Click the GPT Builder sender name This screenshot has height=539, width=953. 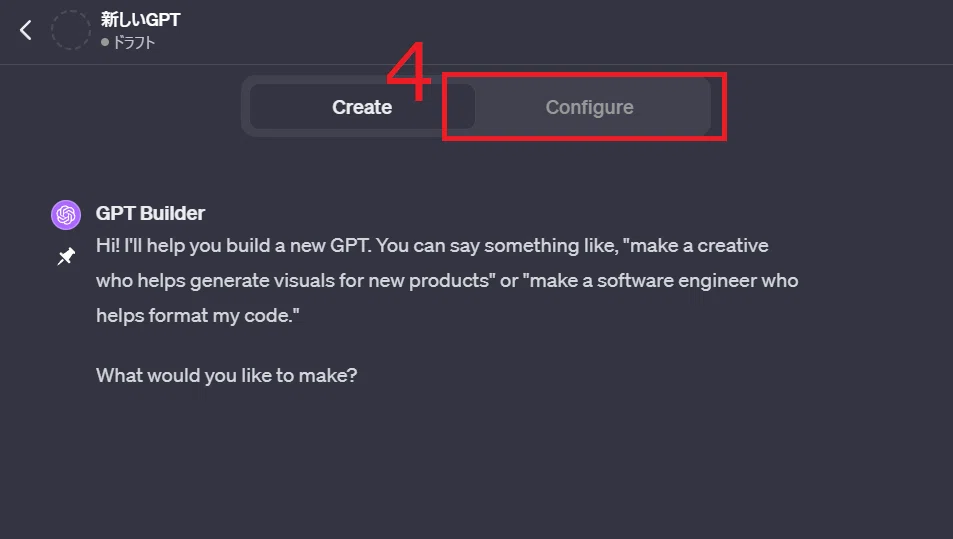tap(150, 213)
